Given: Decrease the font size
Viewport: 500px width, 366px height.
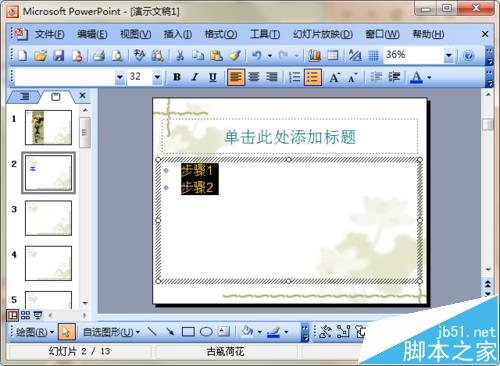Looking at the screenshot, I should click(352, 77).
